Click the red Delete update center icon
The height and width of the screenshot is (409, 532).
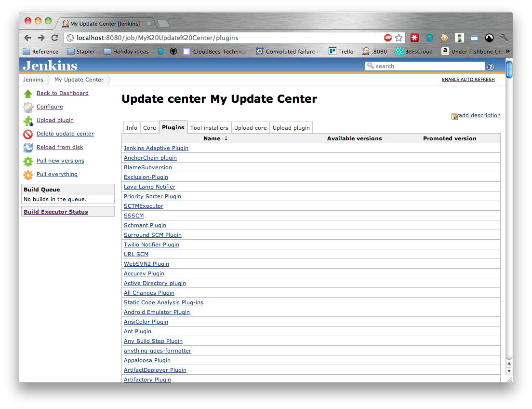pyautogui.click(x=28, y=134)
